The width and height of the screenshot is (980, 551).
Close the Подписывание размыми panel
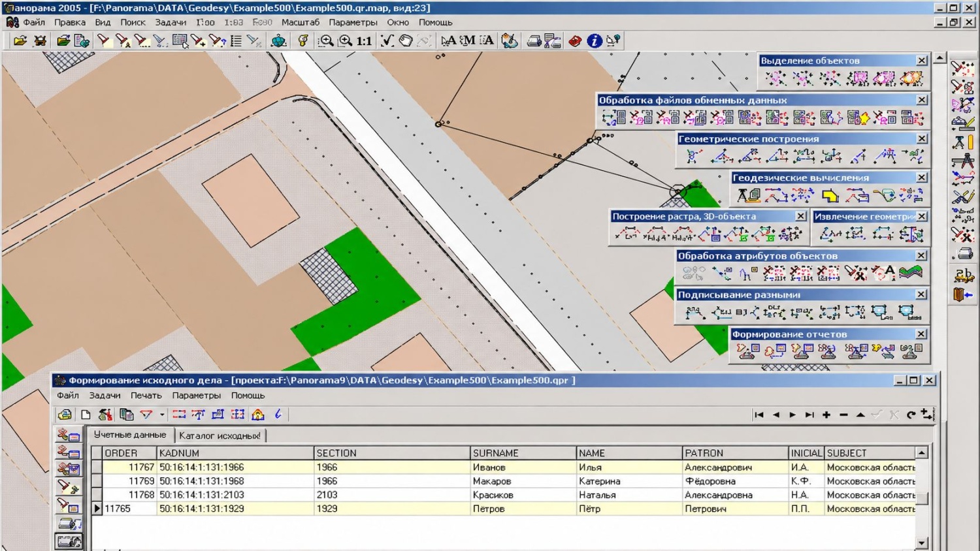[921, 294]
